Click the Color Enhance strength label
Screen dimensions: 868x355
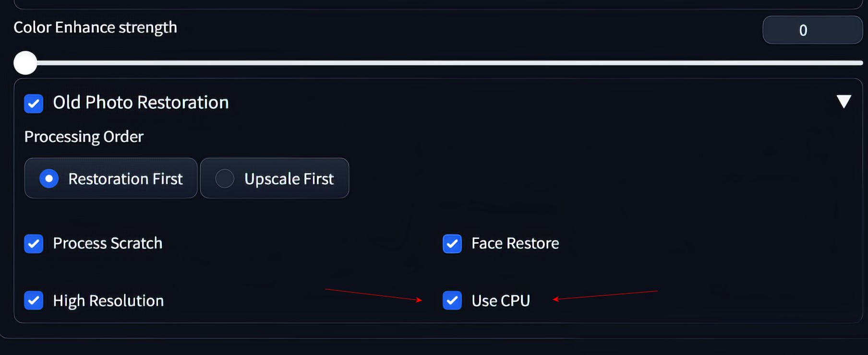pyautogui.click(x=96, y=27)
